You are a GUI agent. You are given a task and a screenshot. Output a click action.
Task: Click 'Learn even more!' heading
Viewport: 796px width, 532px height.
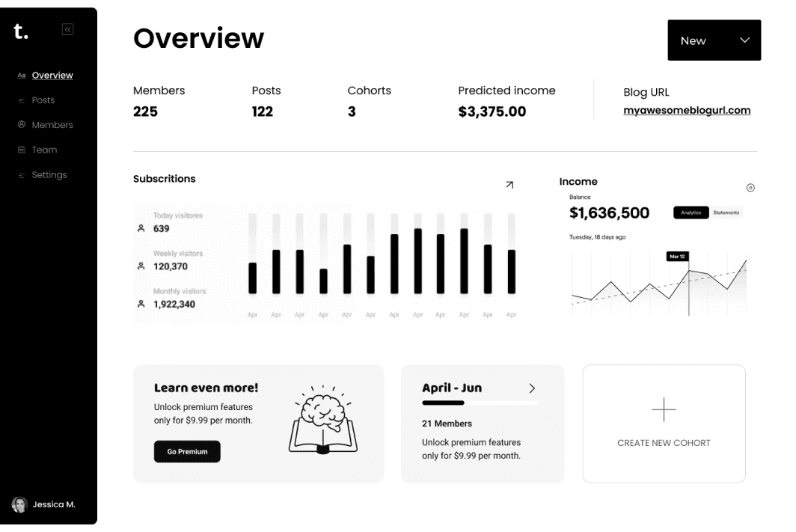tap(206, 388)
